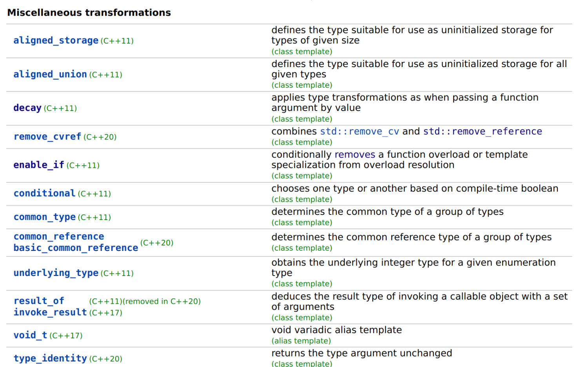Viewport: 588px width, 367px height.
Task: Open the common_type link
Action: click(x=45, y=217)
